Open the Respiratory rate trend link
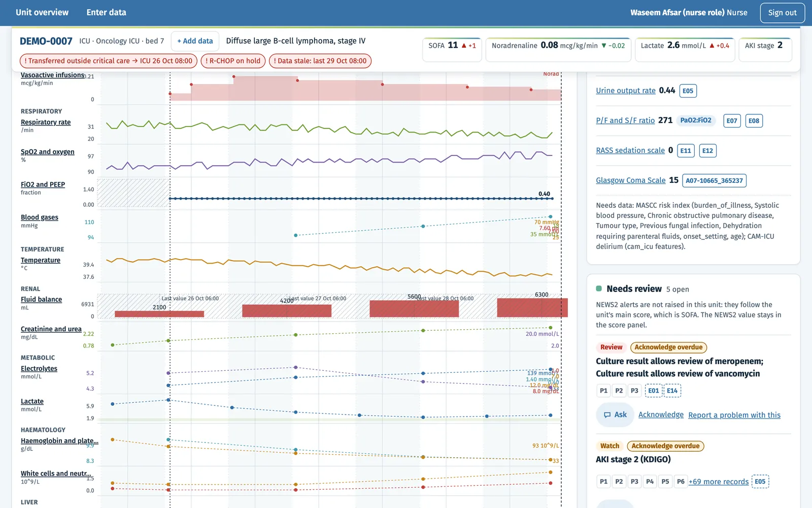Image resolution: width=812 pixels, height=508 pixels. (46, 122)
